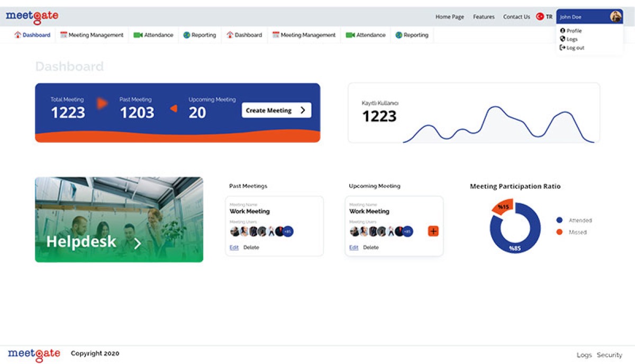The image size is (635, 364).
Task: Click the Edit link in the Upcoming Meeting card
Action: pos(353,248)
